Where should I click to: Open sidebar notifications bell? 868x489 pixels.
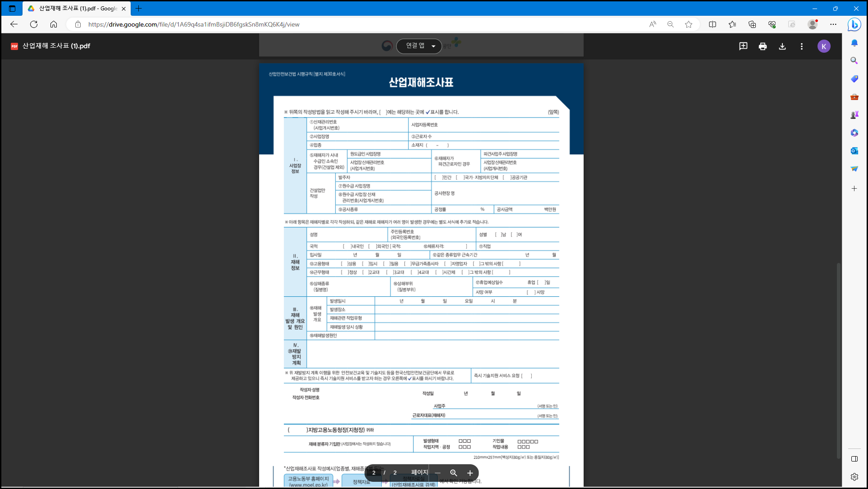[x=854, y=43]
